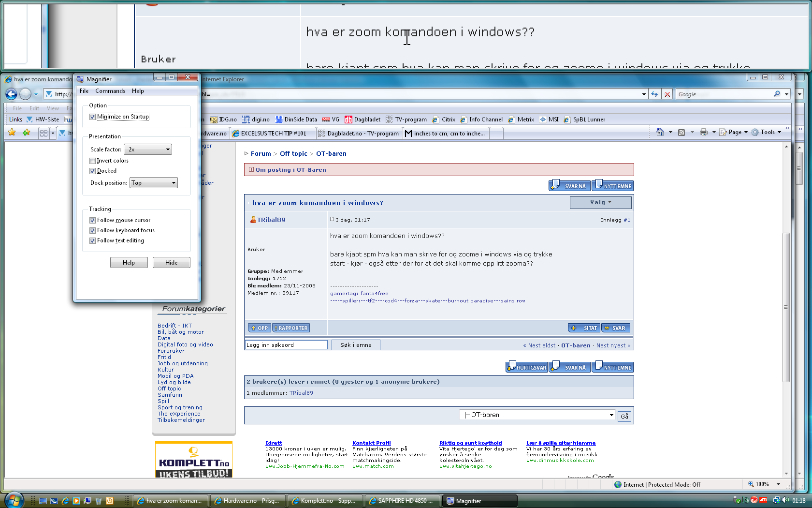812x508 pixels.
Task: Click the RSS feeds icon
Action: pos(681,132)
